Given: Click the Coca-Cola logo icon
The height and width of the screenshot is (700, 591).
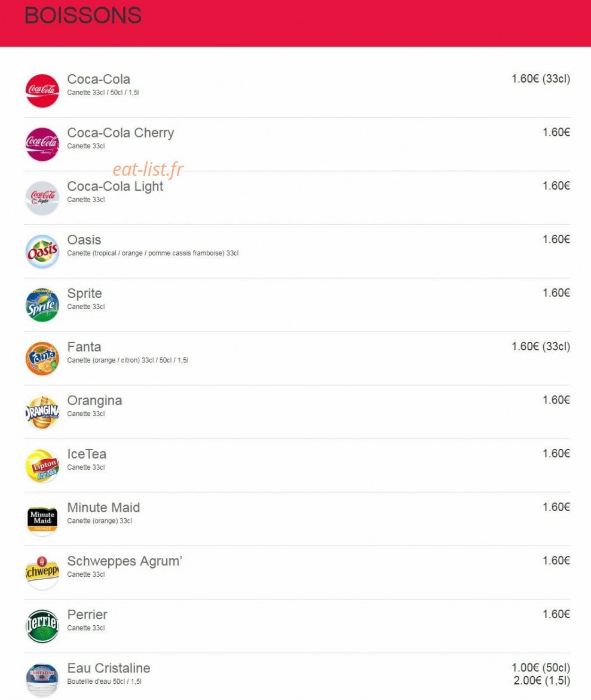Looking at the screenshot, I should pyautogui.click(x=42, y=91).
